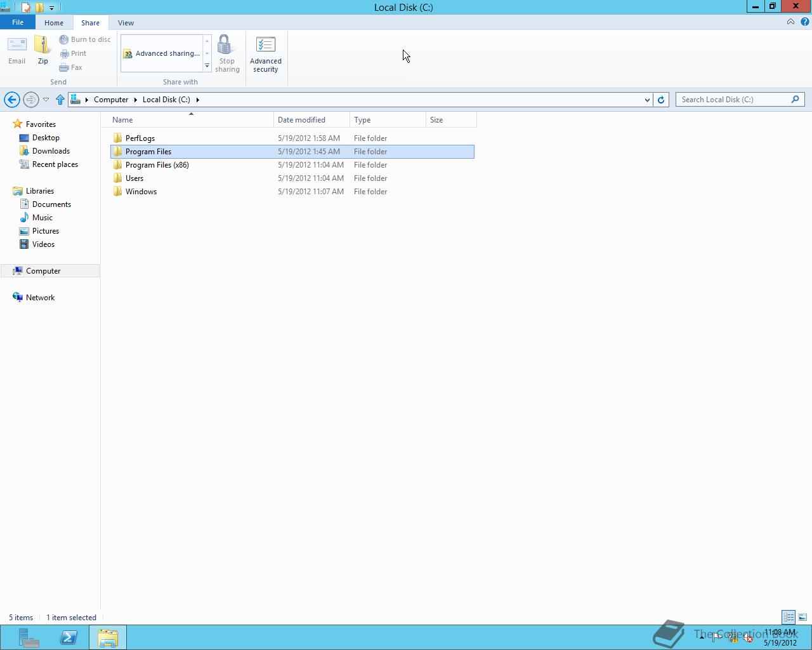Image resolution: width=812 pixels, height=650 pixels.
Task: Select Advanced sharing in Share with list
Action: click(x=162, y=53)
